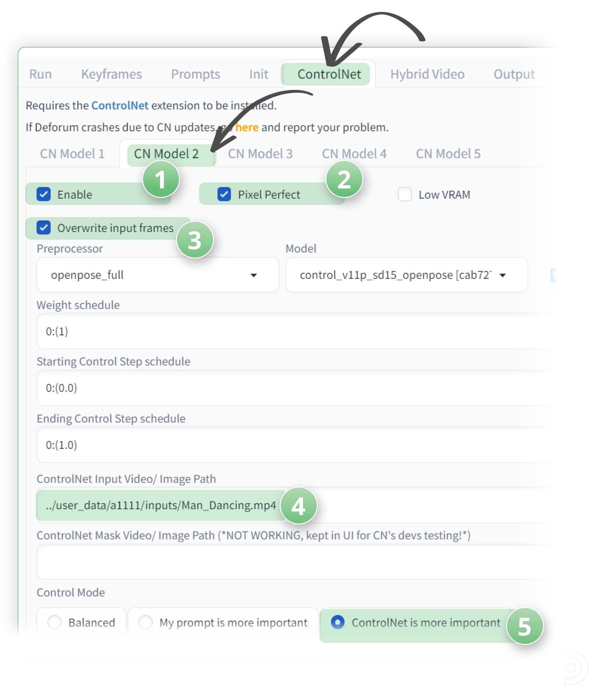Select the Hybrid Video tab
600x700 pixels.
(x=427, y=74)
